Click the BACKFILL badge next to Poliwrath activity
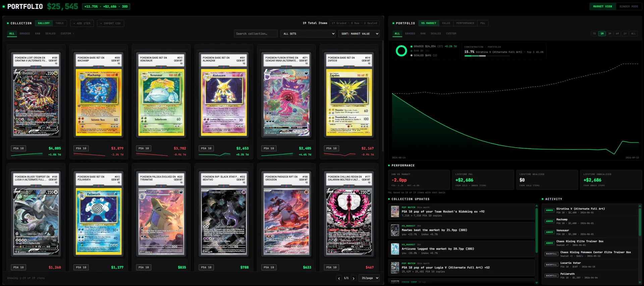This screenshot has height=286, width=644. click(551, 276)
